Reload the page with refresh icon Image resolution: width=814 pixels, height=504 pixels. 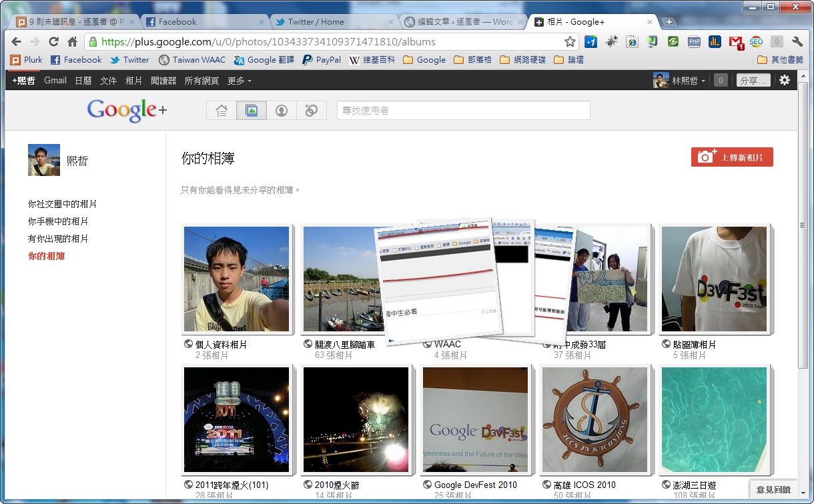tap(54, 41)
